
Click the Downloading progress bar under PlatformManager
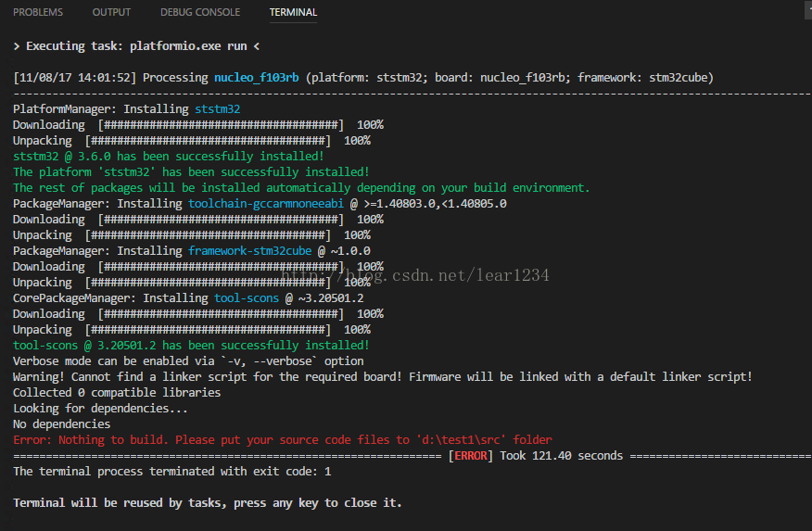tap(221, 125)
